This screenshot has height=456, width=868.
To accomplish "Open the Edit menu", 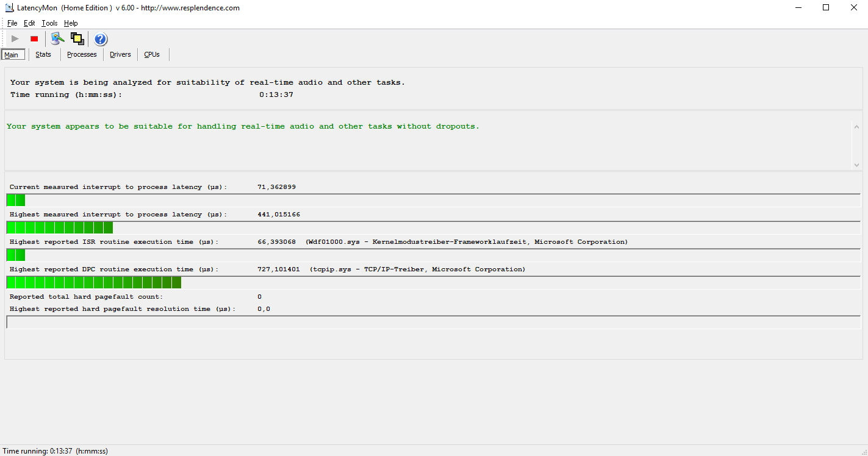I will tap(29, 23).
